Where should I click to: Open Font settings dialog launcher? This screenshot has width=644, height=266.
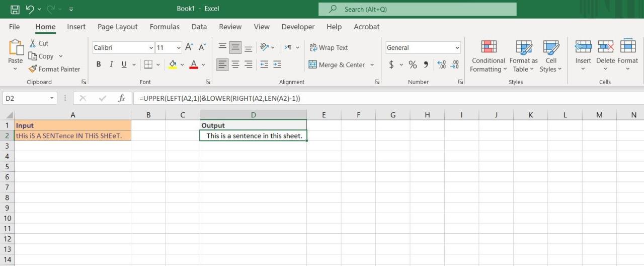point(208,82)
